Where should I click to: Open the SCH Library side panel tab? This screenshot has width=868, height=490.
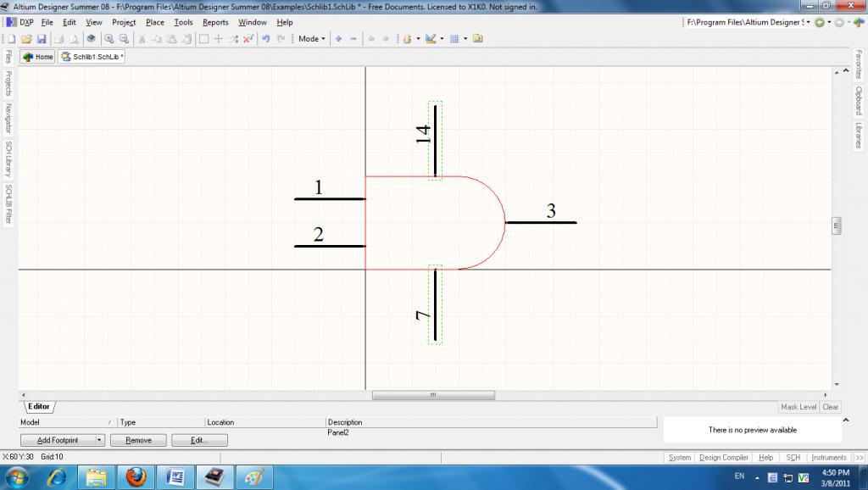(x=8, y=159)
